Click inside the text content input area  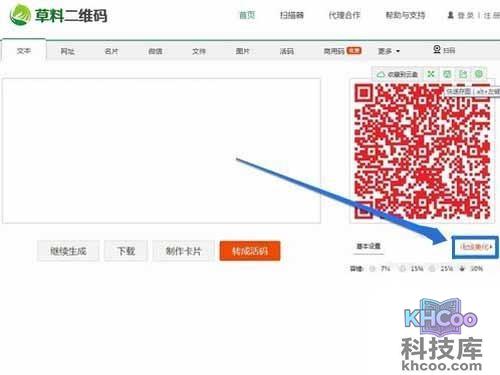(x=162, y=151)
